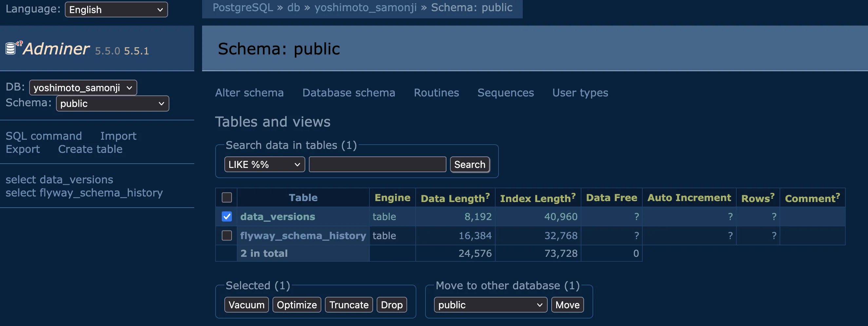
Task: Click db in the breadcrumb
Action: point(293,8)
